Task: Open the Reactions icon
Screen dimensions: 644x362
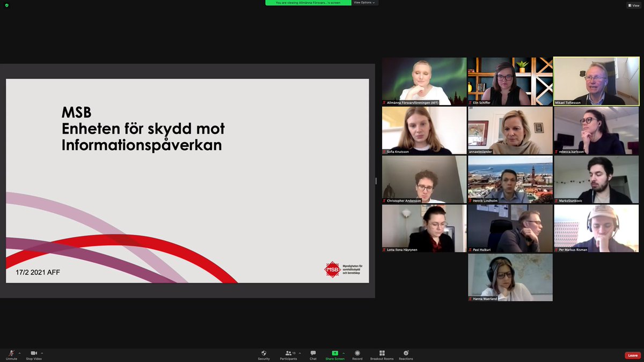Action: [406, 353]
